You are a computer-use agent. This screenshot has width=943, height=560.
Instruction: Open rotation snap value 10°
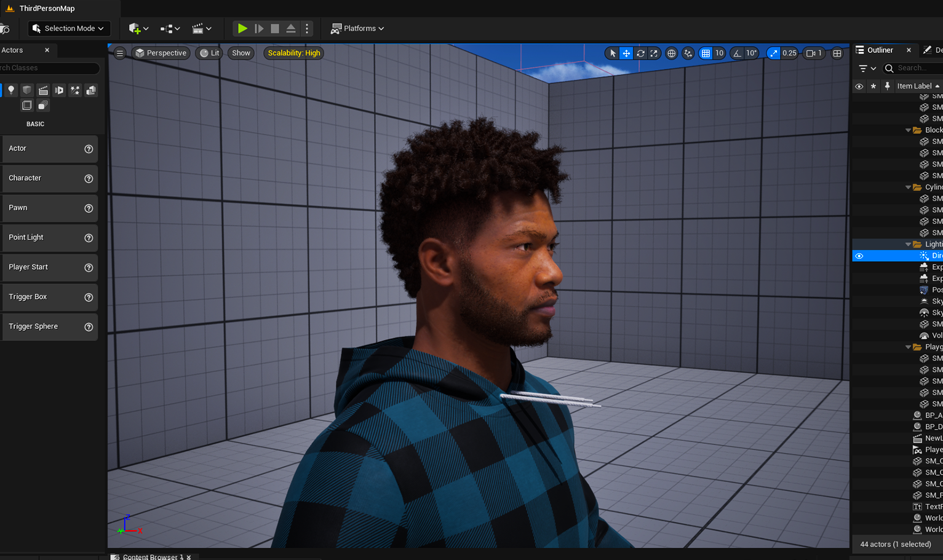tap(752, 53)
